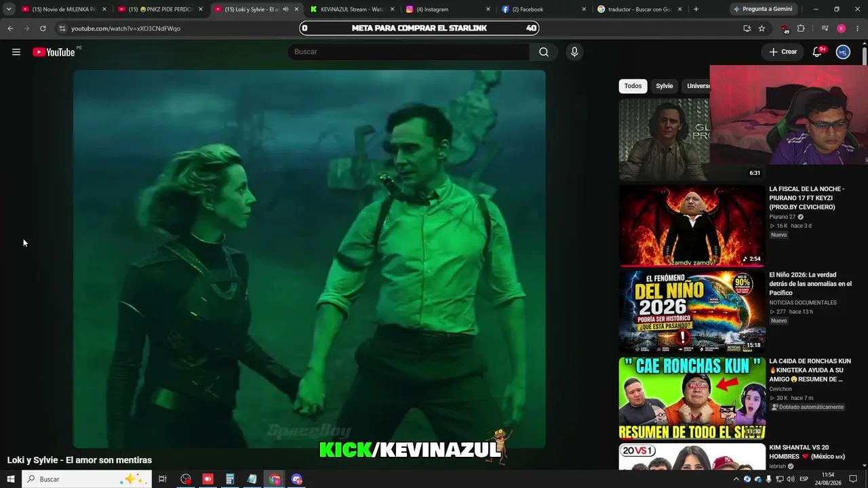Open the YouTube guide hamburger menu

16,52
